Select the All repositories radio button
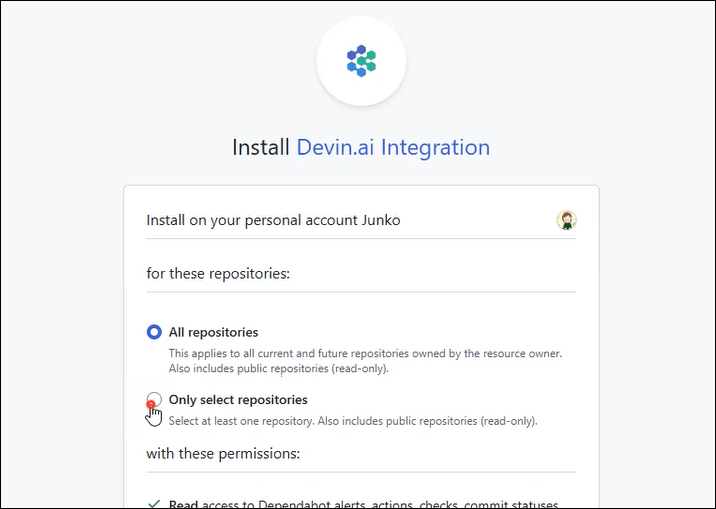Image resolution: width=716 pixels, height=509 pixels. pos(154,332)
